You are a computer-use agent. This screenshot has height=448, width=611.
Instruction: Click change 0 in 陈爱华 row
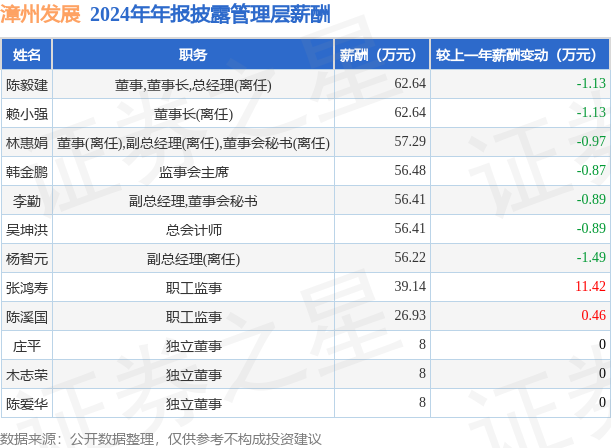pyautogui.click(x=602, y=402)
